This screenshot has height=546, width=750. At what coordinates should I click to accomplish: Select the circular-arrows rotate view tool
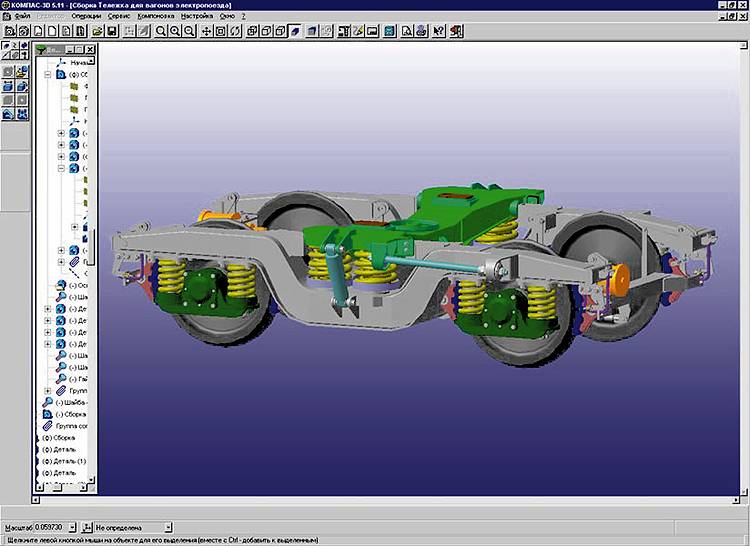click(235, 32)
